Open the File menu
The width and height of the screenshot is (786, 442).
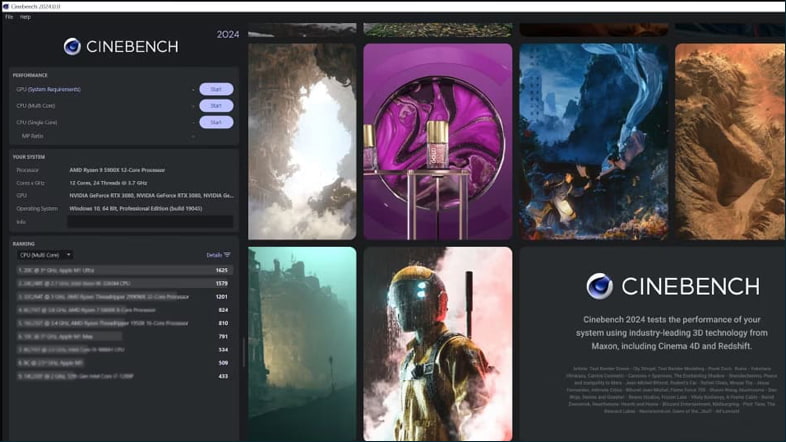9,17
